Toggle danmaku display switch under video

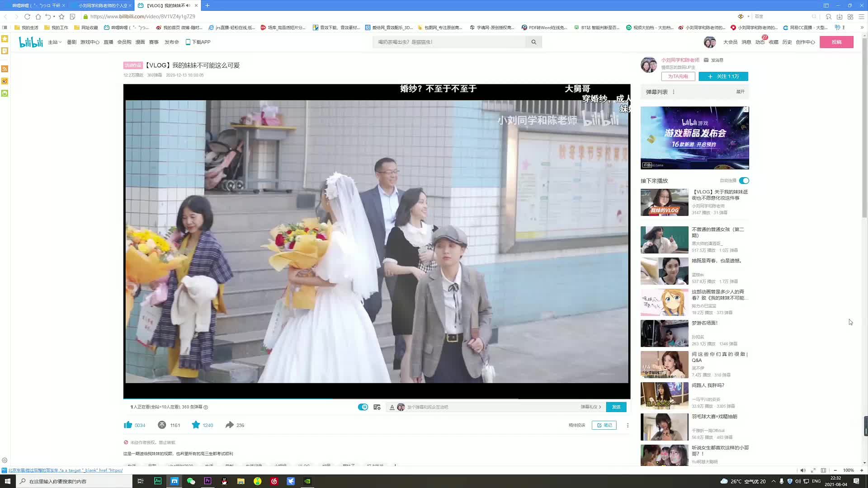(363, 407)
